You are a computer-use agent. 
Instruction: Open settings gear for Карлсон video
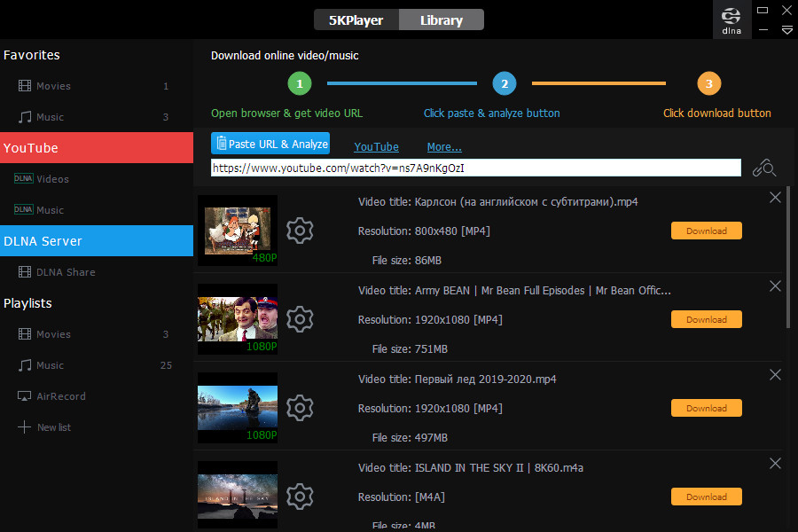[x=300, y=231]
